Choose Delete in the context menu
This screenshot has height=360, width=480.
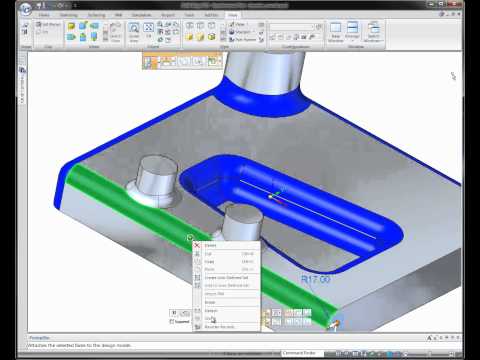pyautogui.click(x=227, y=245)
